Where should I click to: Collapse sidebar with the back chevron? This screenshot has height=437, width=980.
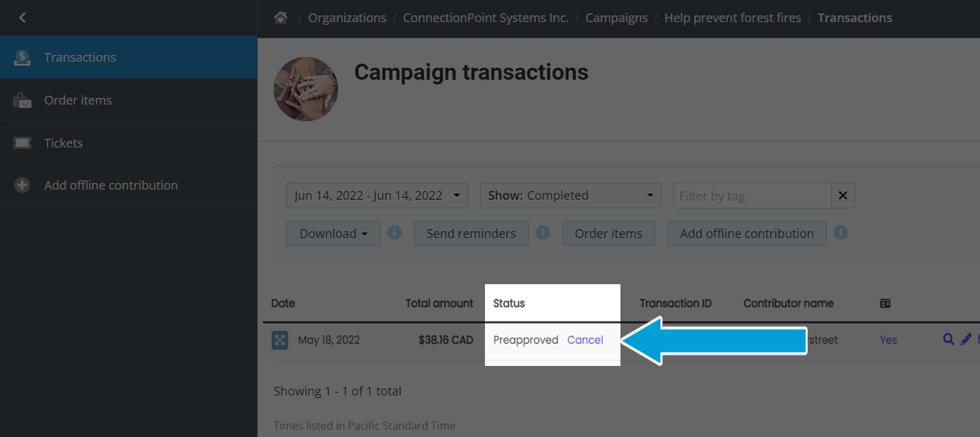pyautogui.click(x=22, y=18)
